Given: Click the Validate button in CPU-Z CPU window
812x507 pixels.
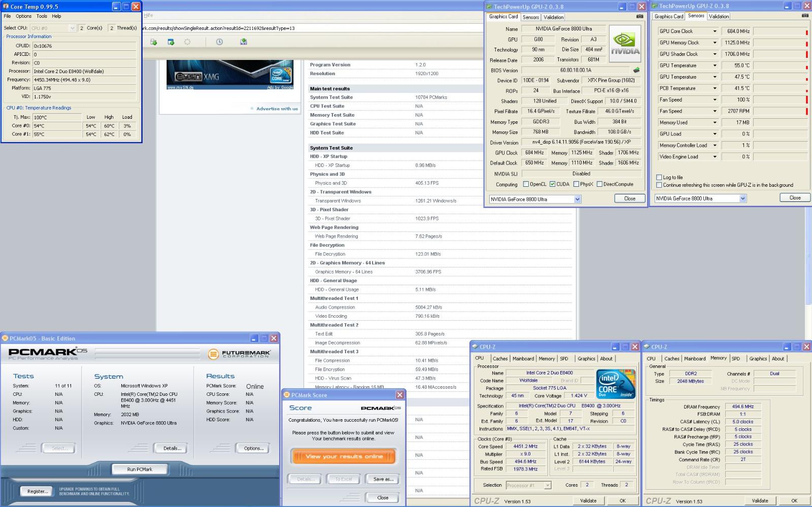Looking at the screenshot, I should (588, 500).
